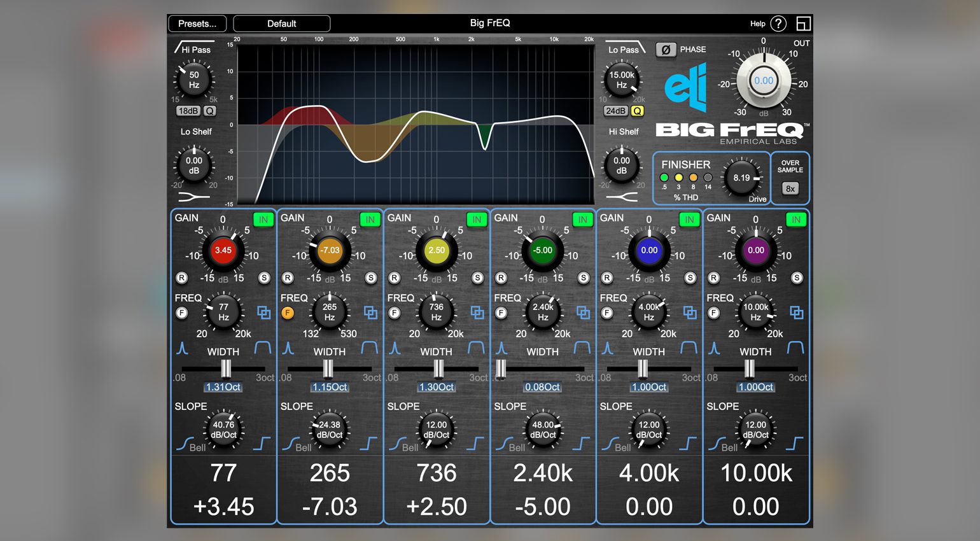Change the 8x oversample setting
Screen dimensions: 980x541
tap(790, 188)
